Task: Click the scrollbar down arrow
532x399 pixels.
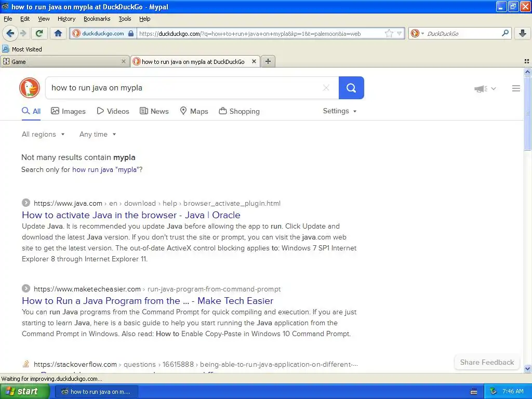Action: tap(527, 368)
